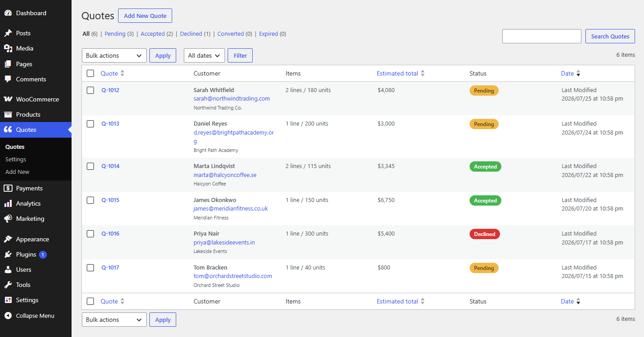Click the Payments dollar icon
The image size is (644, 337).
pyautogui.click(x=8, y=188)
